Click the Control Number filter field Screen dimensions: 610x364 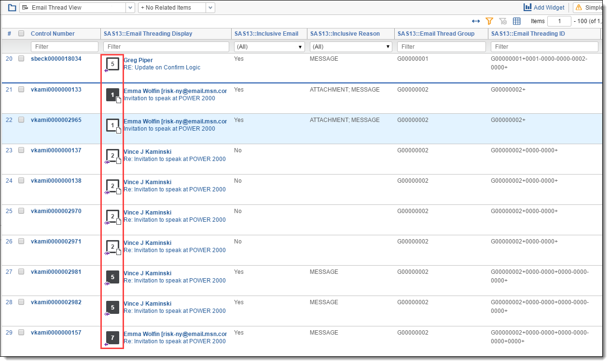[x=65, y=47]
